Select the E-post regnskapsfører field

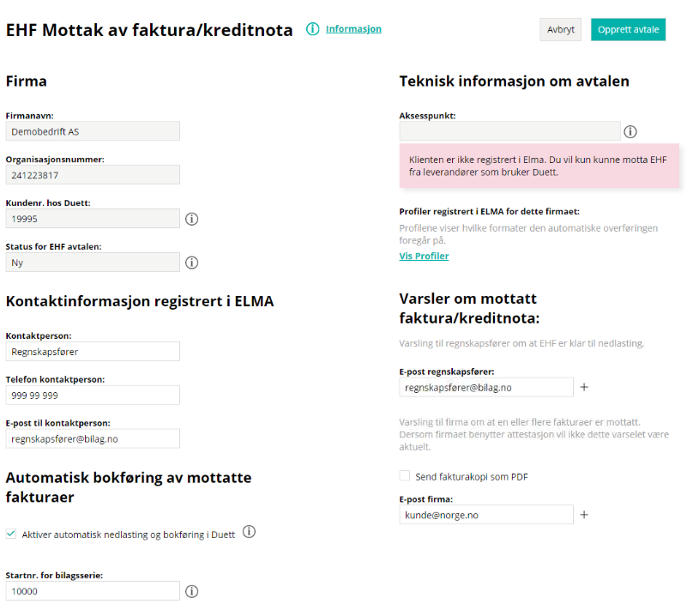[486, 388]
